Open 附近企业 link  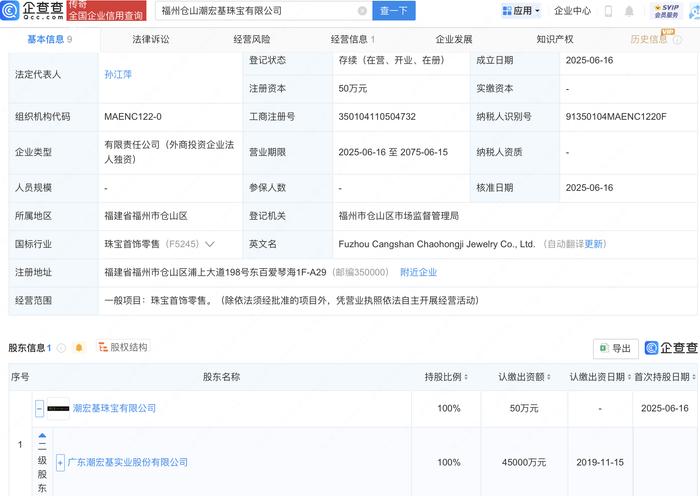(418, 272)
